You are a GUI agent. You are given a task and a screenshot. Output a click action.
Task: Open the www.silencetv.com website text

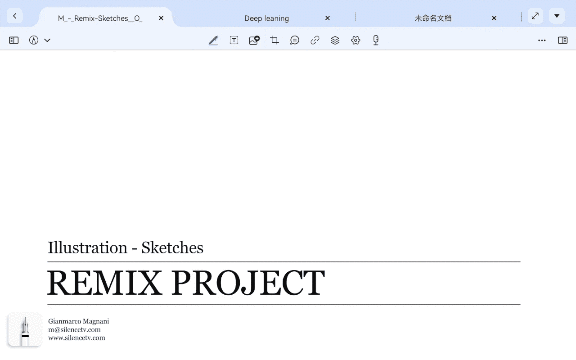pyautogui.click(x=77, y=338)
